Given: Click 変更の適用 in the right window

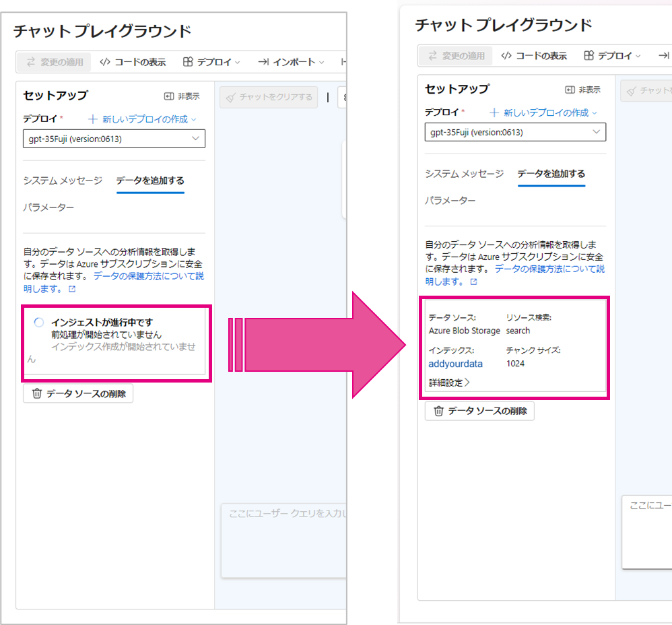Looking at the screenshot, I should [456, 56].
